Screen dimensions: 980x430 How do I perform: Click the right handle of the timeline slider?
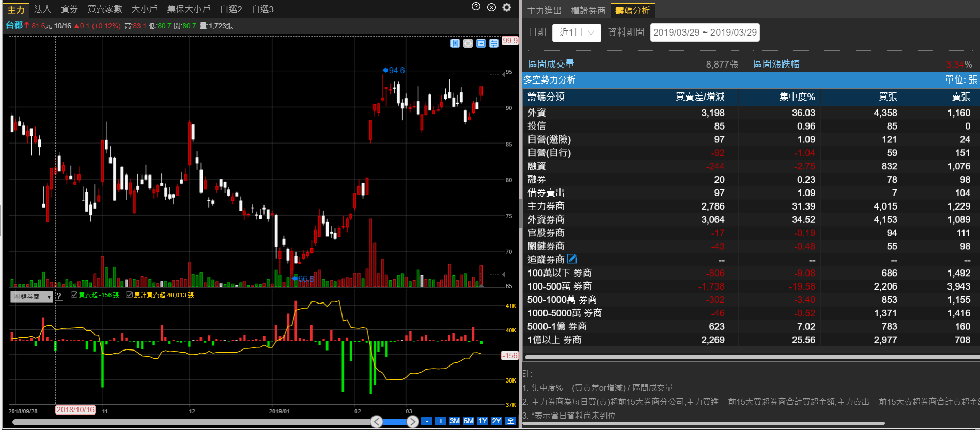pos(412,422)
